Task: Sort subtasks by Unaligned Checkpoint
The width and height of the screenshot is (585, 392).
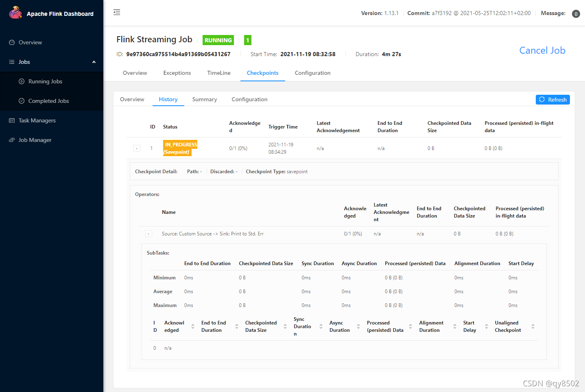Action: click(533, 327)
